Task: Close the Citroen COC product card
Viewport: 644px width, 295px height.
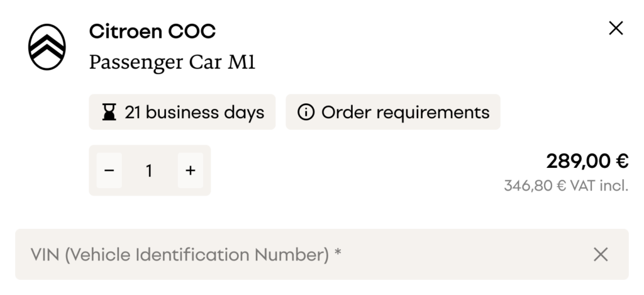Action: (616, 28)
